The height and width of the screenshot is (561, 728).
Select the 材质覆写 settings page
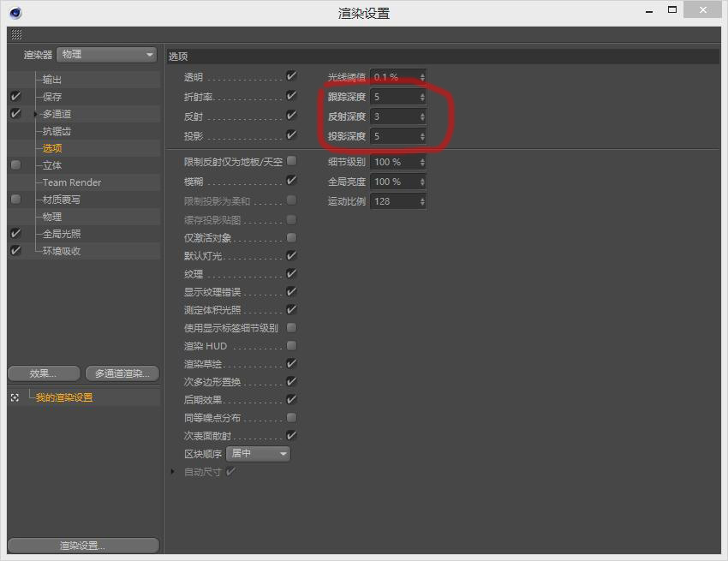click(x=62, y=200)
